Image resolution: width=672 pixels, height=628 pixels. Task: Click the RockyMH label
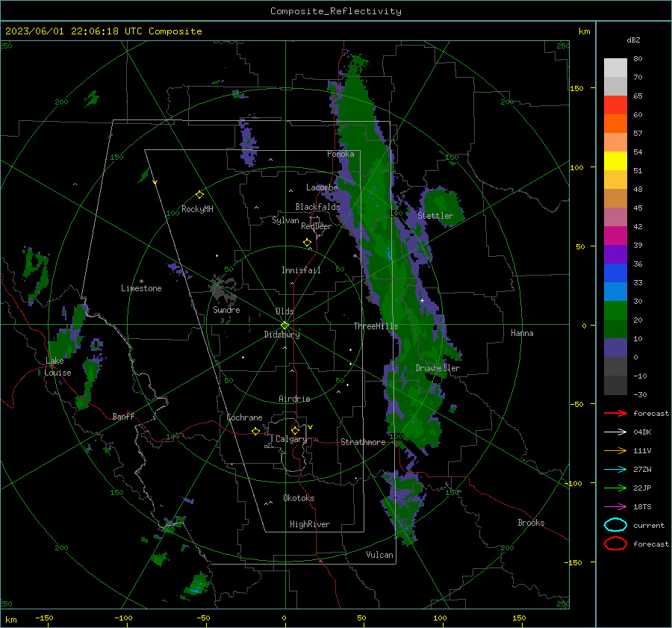[197, 209]
